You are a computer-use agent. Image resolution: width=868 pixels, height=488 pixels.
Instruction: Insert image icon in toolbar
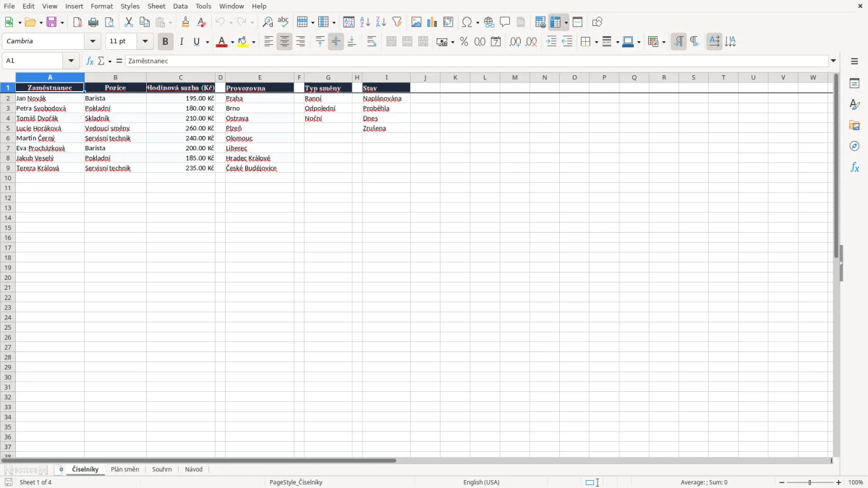pyautogui.click(x=417, y=22)
